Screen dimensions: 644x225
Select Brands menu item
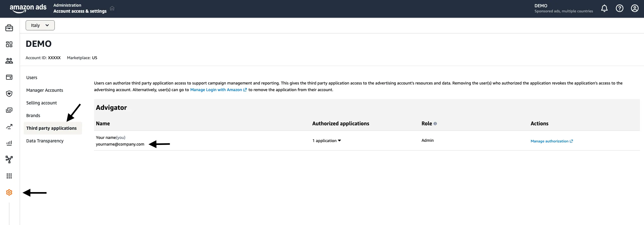click(33, 116)
